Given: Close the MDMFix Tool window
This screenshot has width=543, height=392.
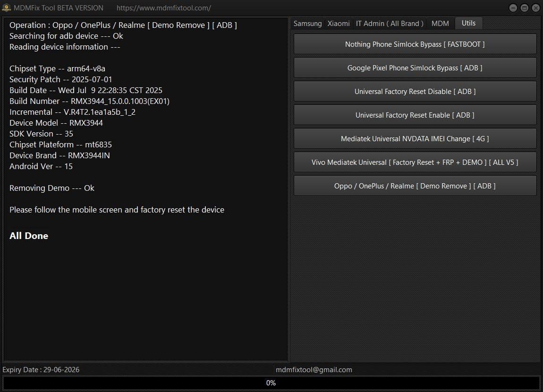Looking at the screenshot, I should [535, 8].
